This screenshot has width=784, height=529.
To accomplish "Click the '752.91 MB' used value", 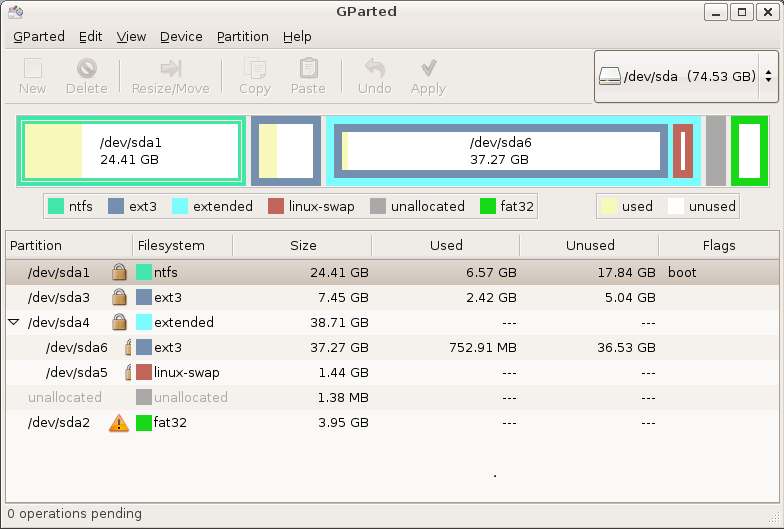I will coord(482,347).
